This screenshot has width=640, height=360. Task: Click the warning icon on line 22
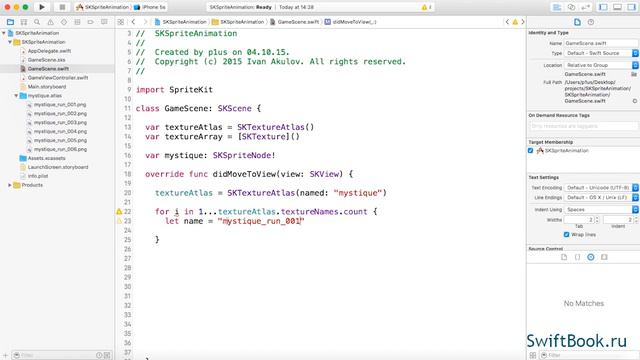pyautogui.click(x=119, y=211)
